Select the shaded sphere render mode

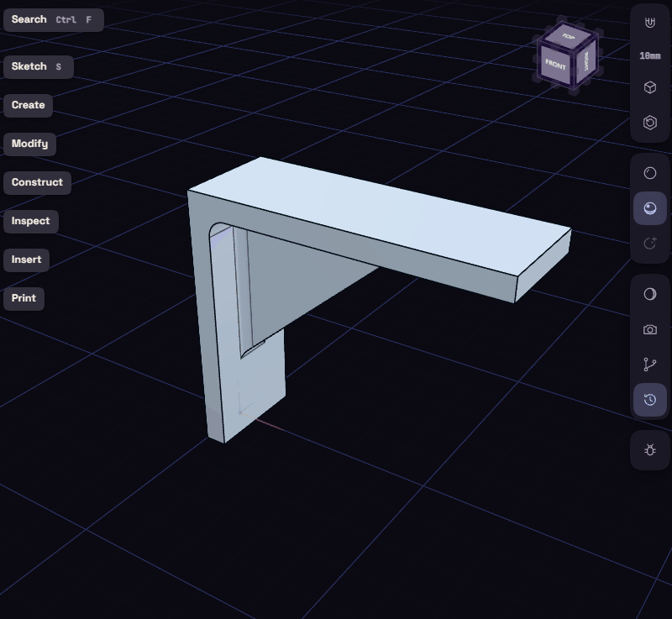click(649, 208)
